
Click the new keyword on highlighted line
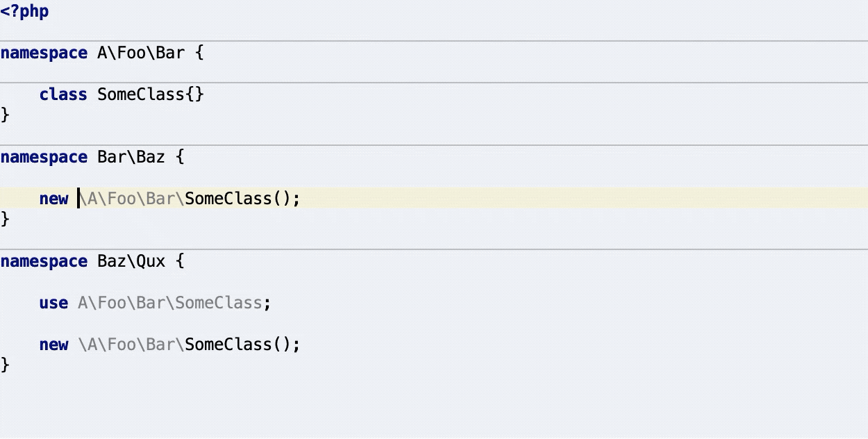click(x=53, y=199)
